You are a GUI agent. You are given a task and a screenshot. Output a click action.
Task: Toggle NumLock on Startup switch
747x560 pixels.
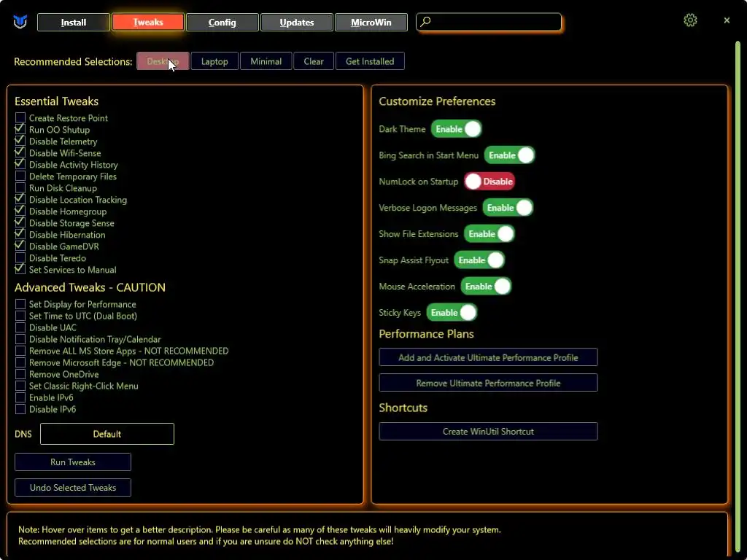pos(489,182)
